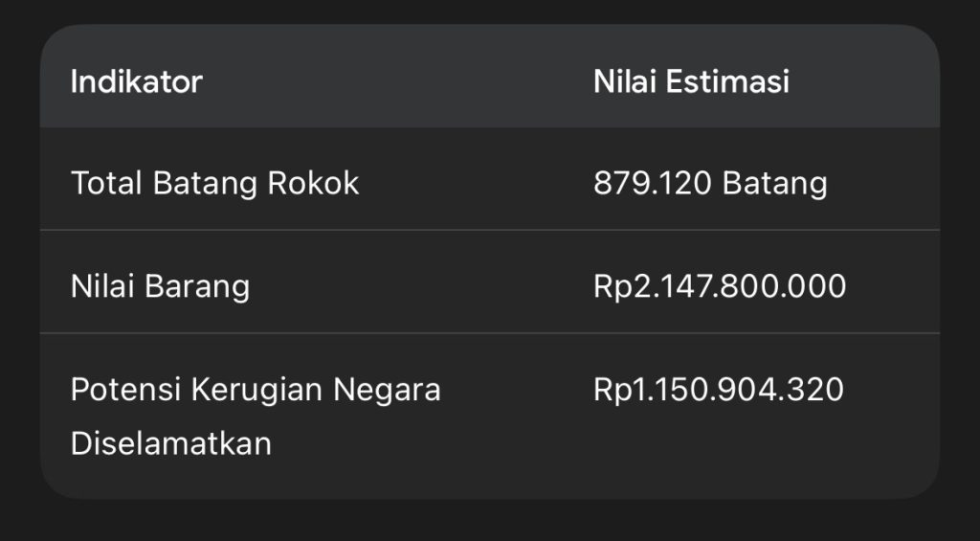Screen dimensions: 980x541
Task: Click the Potensi Kerugian Negara text line
Action: 256,390
